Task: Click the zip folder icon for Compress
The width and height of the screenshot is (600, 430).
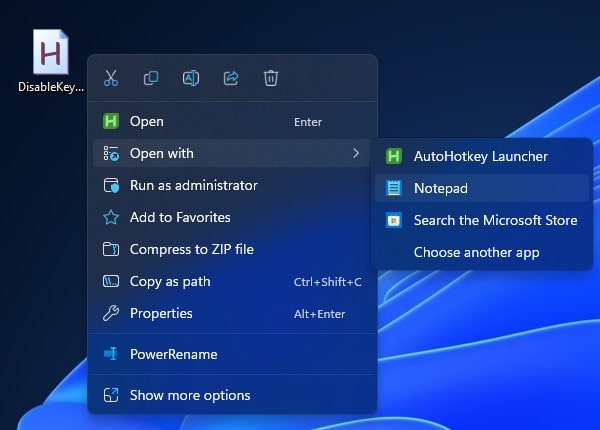Action: pos(111,249)
